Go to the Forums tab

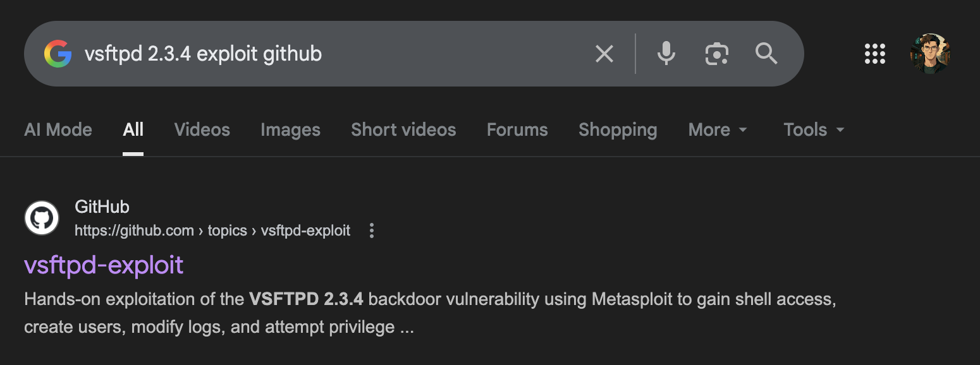[x=517, y=129]
